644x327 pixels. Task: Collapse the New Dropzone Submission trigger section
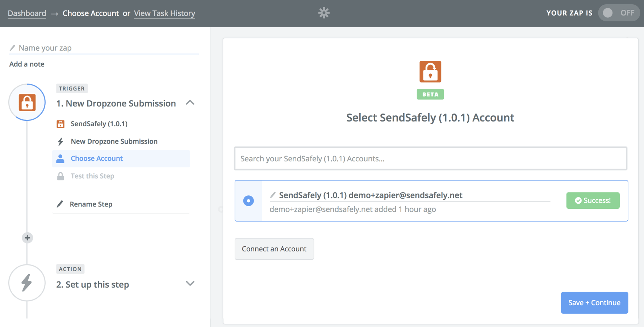(x=190, y=103)
